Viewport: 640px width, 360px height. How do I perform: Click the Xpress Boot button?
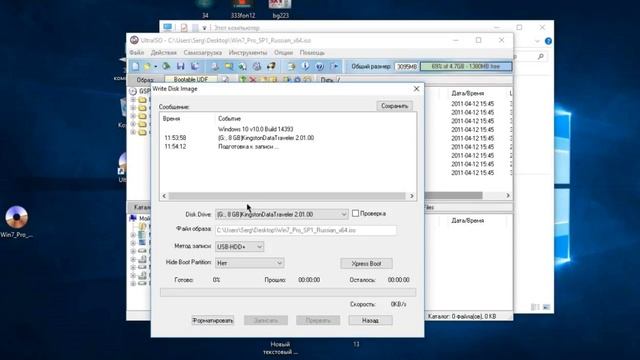click(367, 264)
